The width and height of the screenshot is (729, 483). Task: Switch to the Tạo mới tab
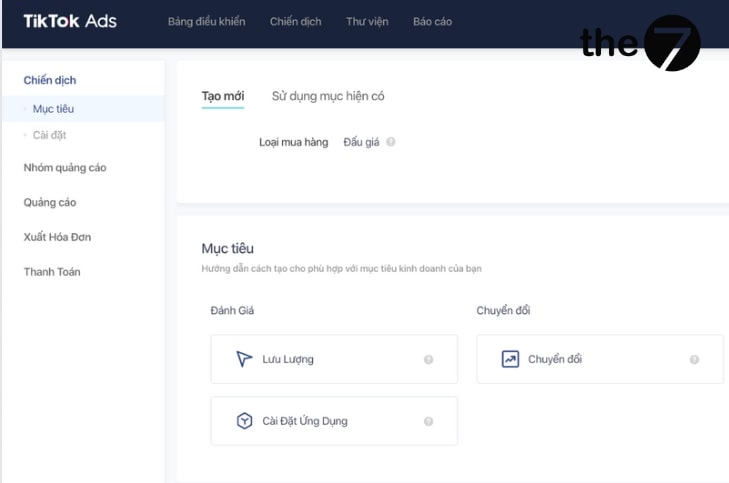pos(223,96)
